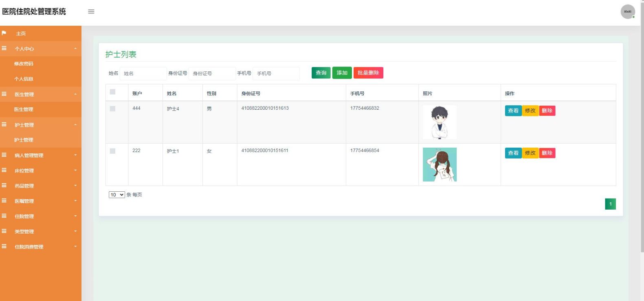Click grid icon next to 护士管理 parent

[4, 124]
